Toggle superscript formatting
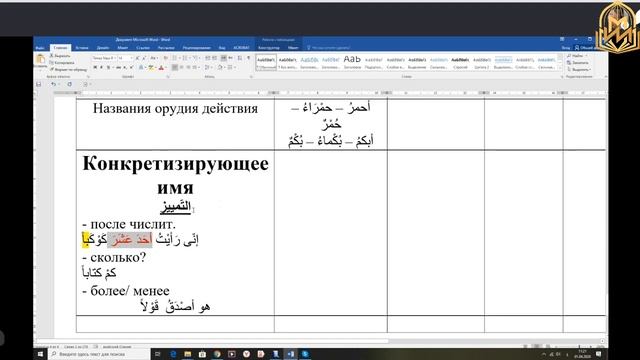The height and width of the screenshot is (360, 640). tap(131, 67)
